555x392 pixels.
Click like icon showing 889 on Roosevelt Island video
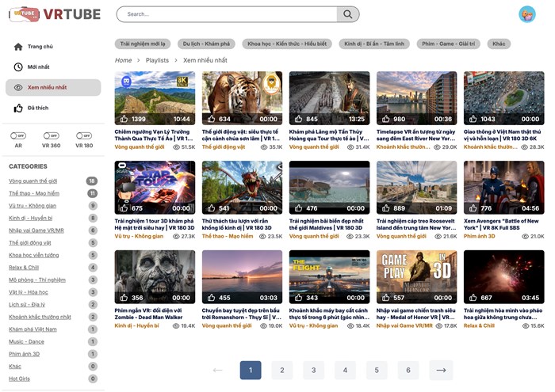coord(386,208)
